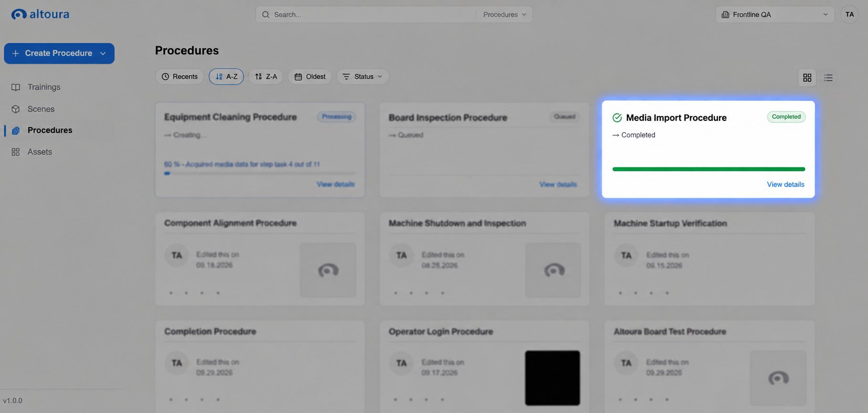
Task: Go to Assets in sidebar
Action: pos(40,152)
